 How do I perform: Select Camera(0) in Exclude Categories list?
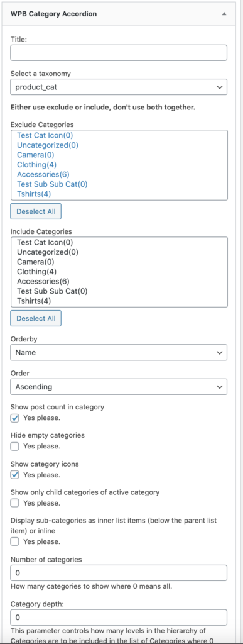pyautogui.click(x=35, y=155)
